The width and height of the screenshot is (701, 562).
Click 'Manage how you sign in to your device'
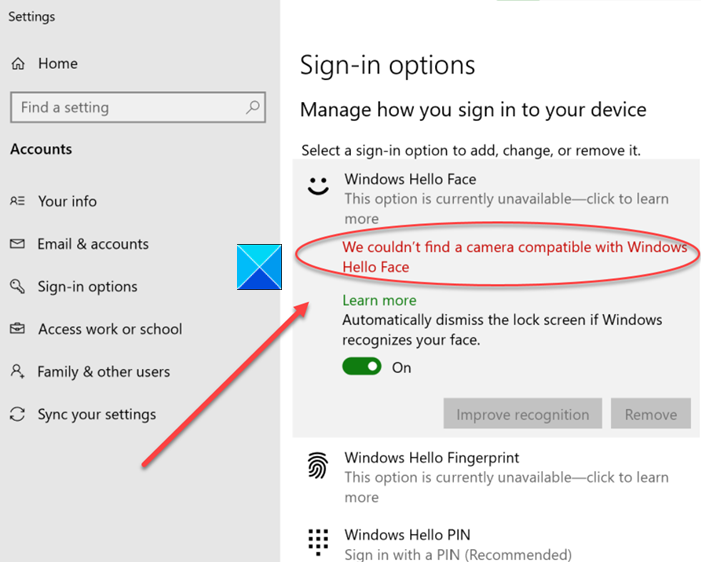(x=473, y=110)
